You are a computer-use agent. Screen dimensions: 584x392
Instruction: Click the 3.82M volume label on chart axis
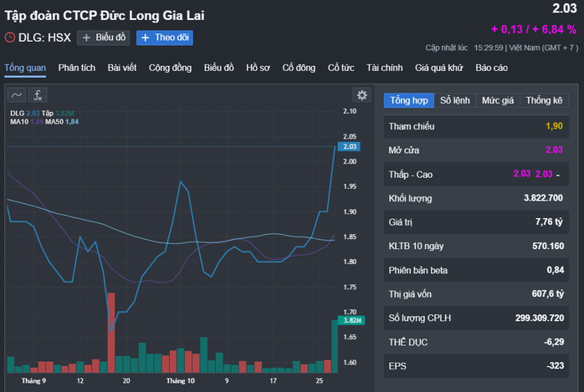pos(351,320)
